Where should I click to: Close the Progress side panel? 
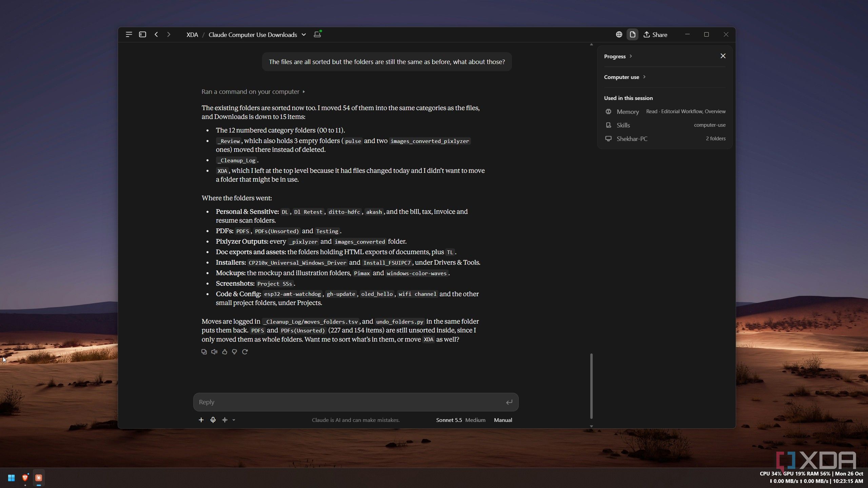(x=723, y=56)
